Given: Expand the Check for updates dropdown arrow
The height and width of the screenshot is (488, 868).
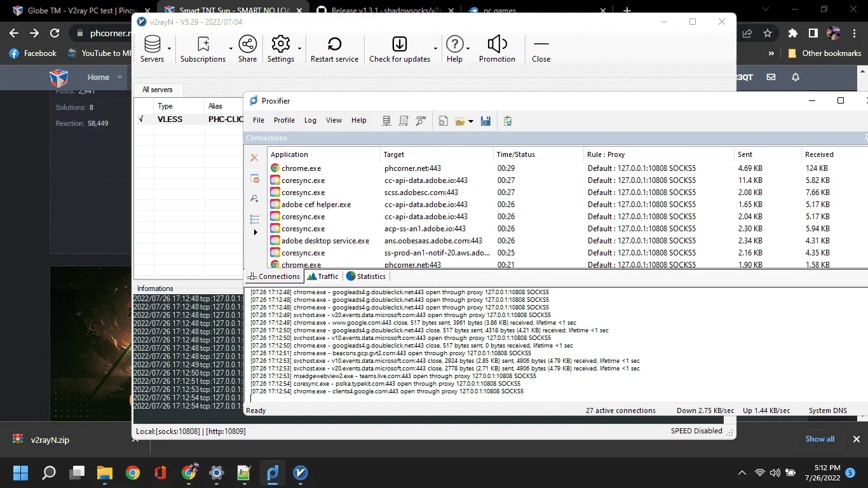Looking at the screenshot, I should (435, 49).
